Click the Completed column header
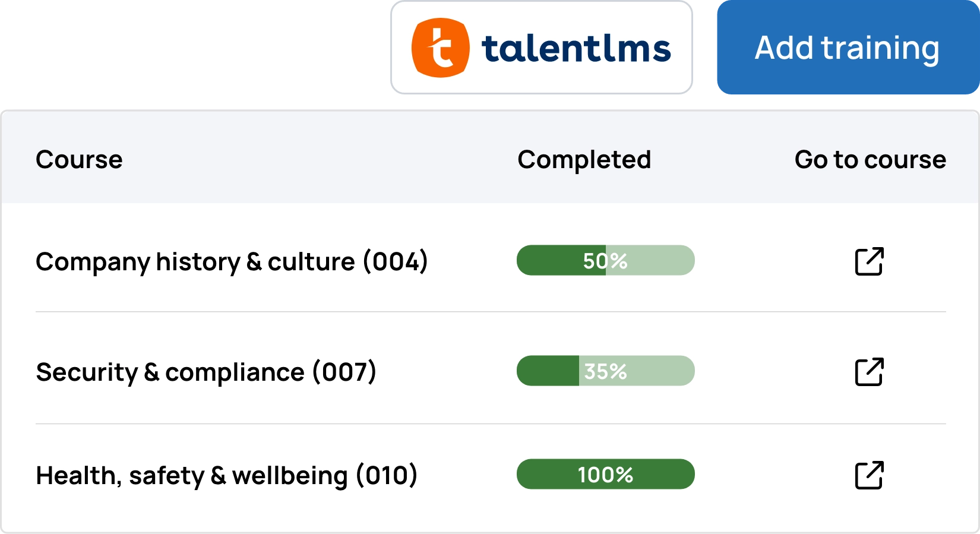The width and height of the screenshot is (980, 534). click(584, 159)
